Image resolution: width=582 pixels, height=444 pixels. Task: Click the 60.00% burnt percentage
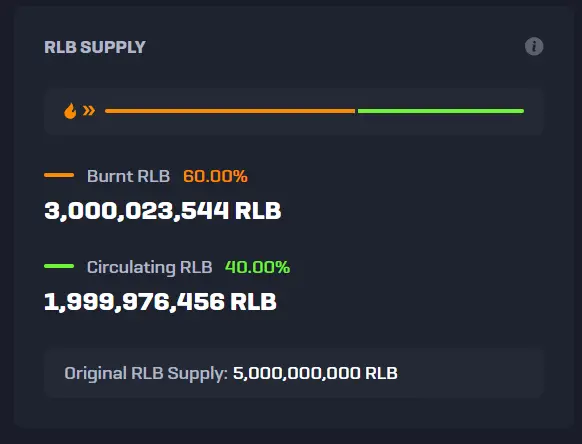pos(215,176)
